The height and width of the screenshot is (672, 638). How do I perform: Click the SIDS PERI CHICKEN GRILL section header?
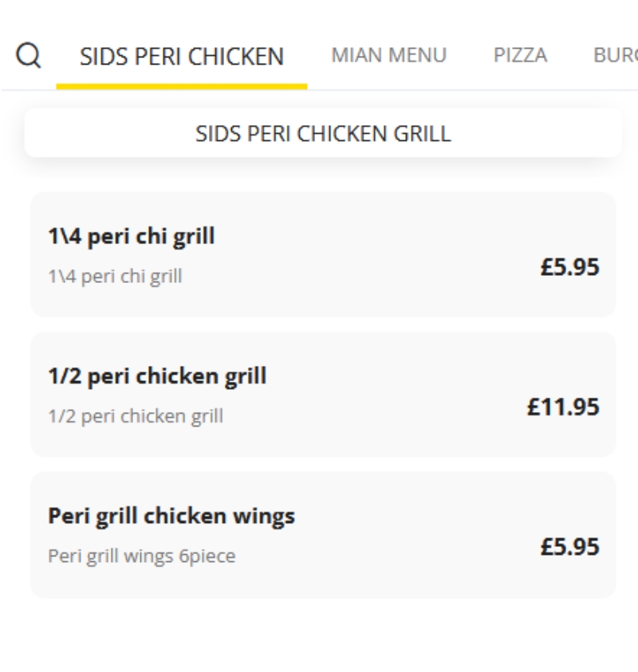click(323, 133)
